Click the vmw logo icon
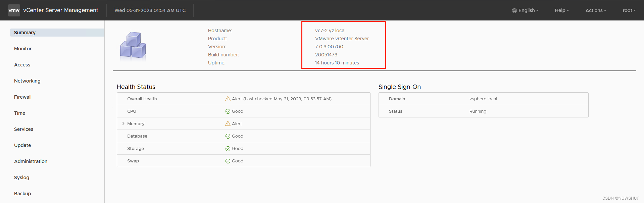 [x=14, y=10]
